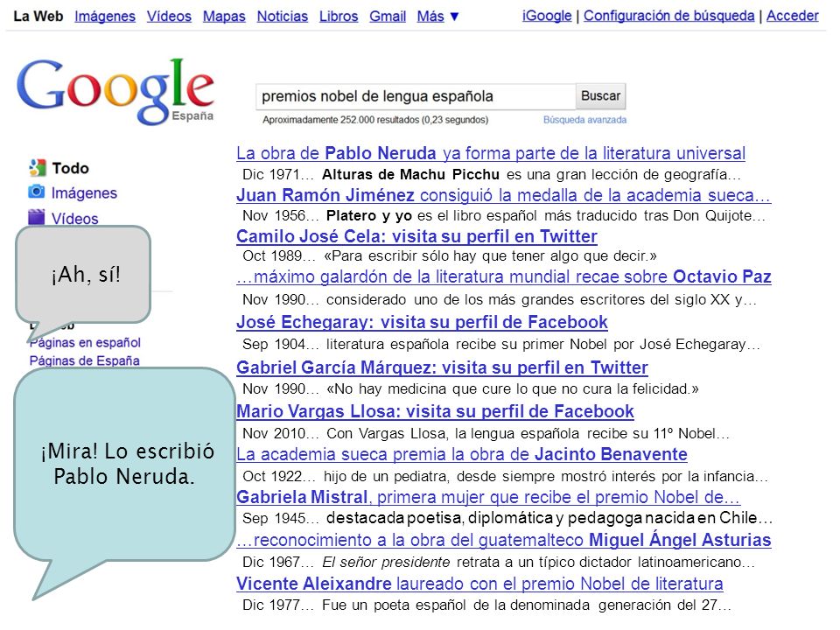Open the Pablo Neruda result title
The image size is (840, 630).
pyautogui.click(x=491, y=153)
